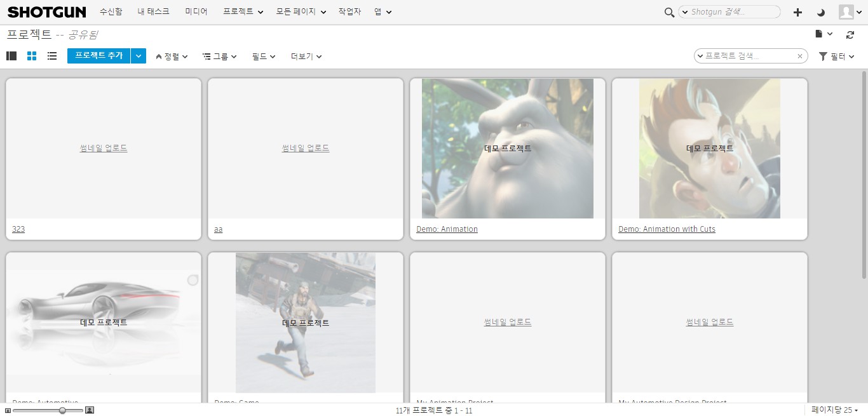868x416 pixels.
Task: Click search options arrow in 프로젝트 검색
Action: 700,57
